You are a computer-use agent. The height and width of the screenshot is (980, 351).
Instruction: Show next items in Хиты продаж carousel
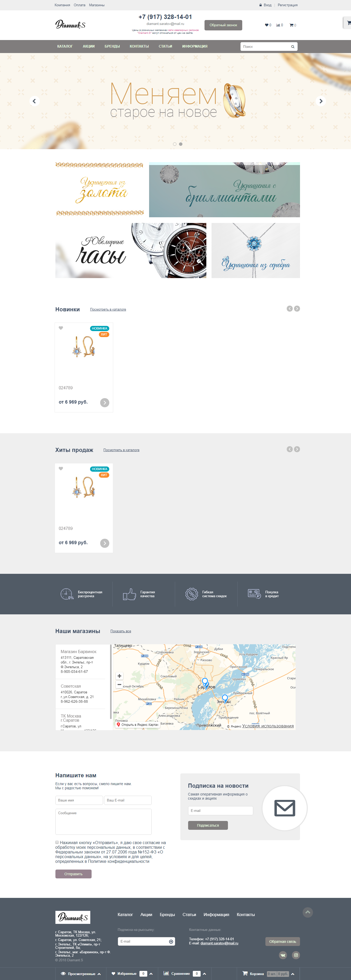point(297,449)
